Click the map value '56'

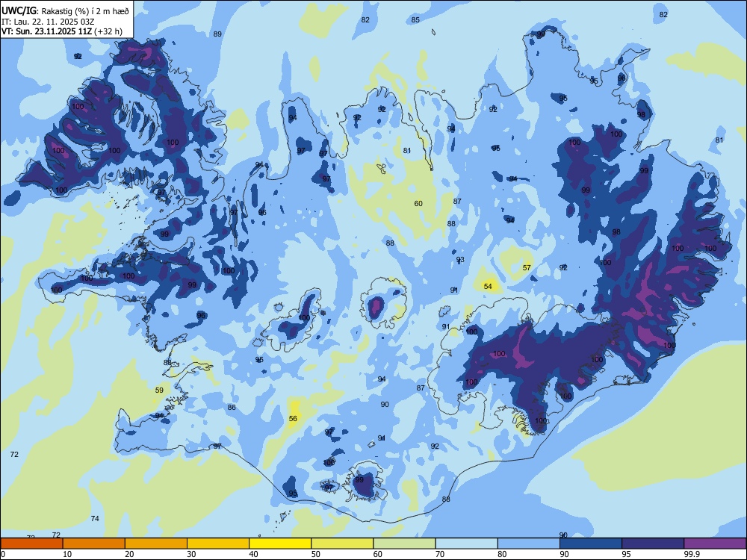(x=293, y=419)
